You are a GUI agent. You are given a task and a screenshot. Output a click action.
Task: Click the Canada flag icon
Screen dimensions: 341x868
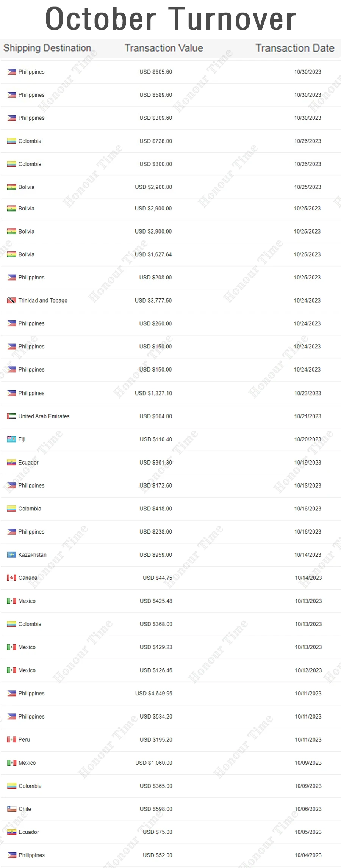point(11,578)
